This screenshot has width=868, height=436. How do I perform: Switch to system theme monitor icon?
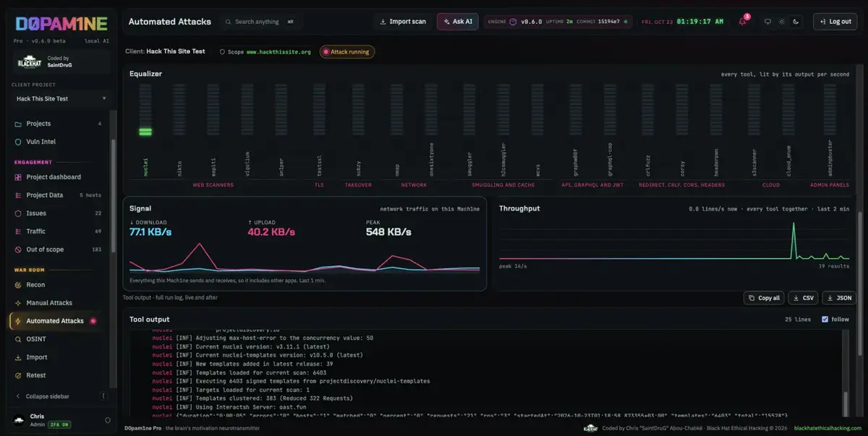(x=767, y=22)
